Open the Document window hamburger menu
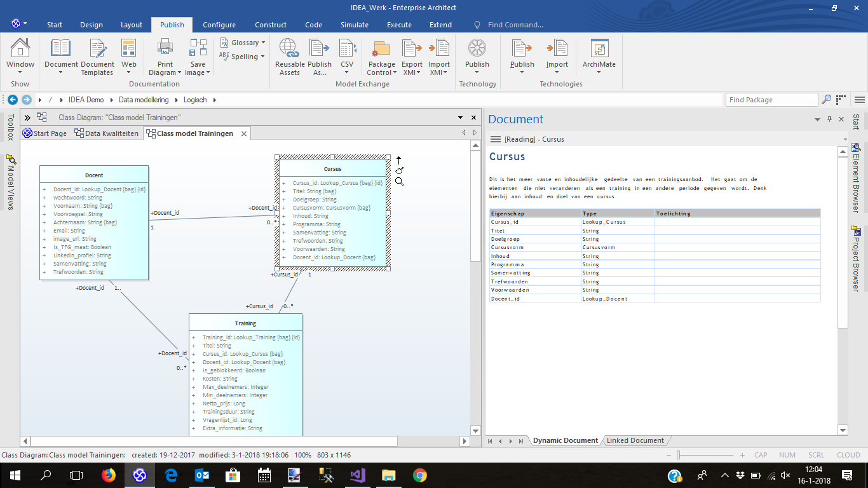The height and width of the screenshot is (488, 868). pyautogui.click(x=495, y=139)
